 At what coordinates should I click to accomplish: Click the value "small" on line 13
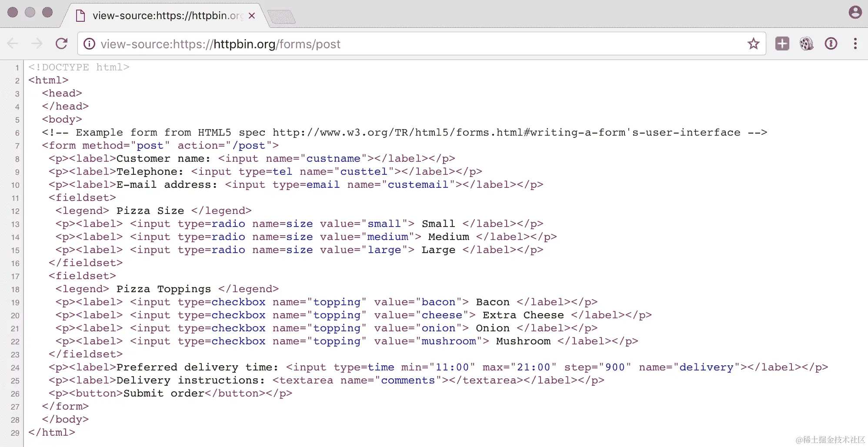[384, 224]
